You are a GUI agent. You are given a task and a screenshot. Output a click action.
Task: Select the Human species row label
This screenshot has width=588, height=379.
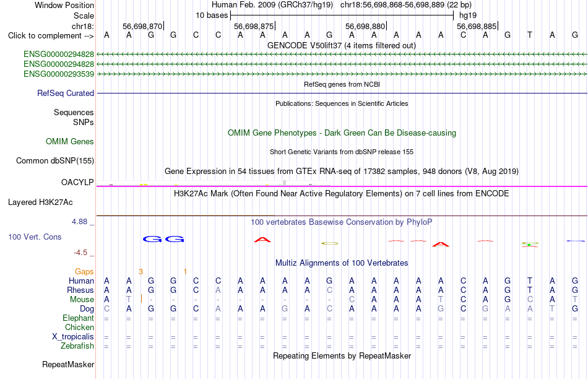coord(81,281)
